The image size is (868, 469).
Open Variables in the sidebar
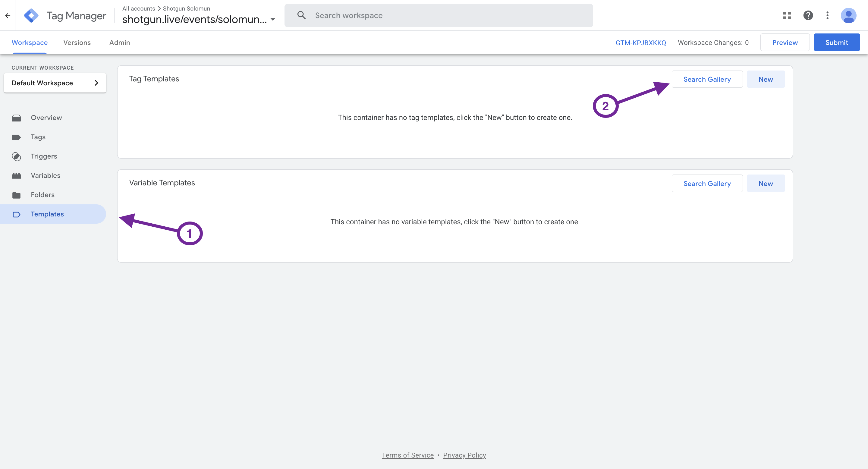pos(53,176)
